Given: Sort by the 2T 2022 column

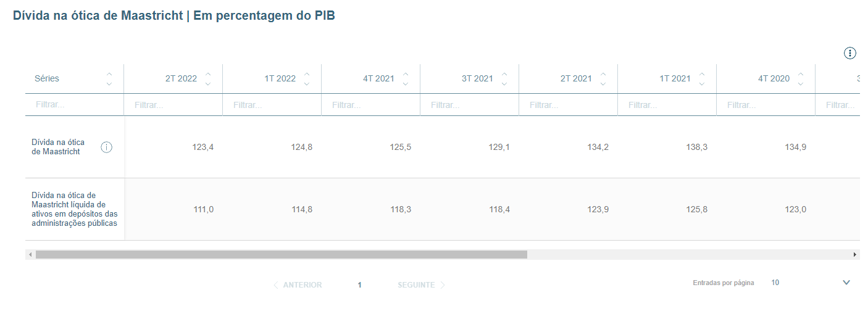Looking at the screenshot, I should tap(208, 78).
